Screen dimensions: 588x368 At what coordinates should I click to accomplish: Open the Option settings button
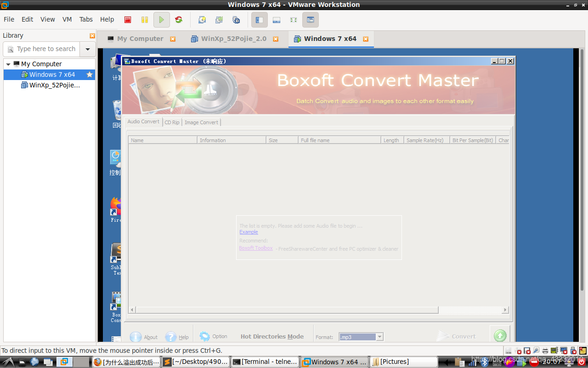(x=214, y=337)
